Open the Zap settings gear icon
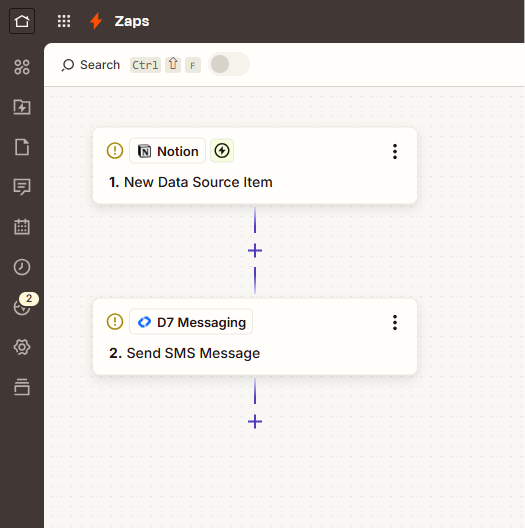Screen dimensions: 525x528 pos(22,347)
